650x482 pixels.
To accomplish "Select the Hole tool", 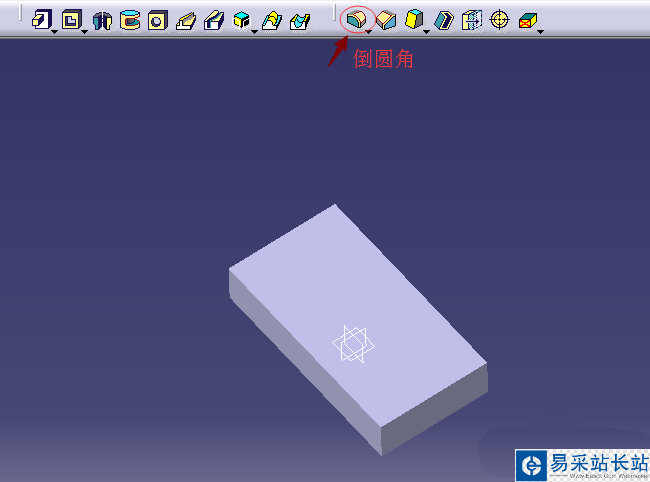I will point(158,20).
